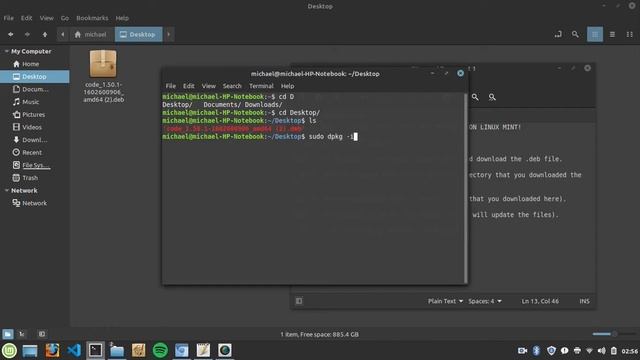This screenshot has height=360, width=640.
Task: Open Nemo's Go menu
Action: click(x=65, y=18)
